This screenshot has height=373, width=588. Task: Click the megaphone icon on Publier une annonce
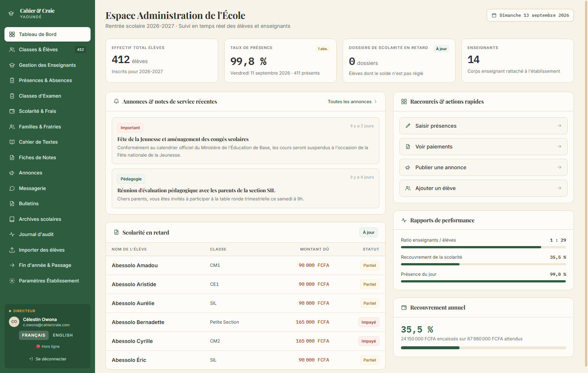(408, 167)
